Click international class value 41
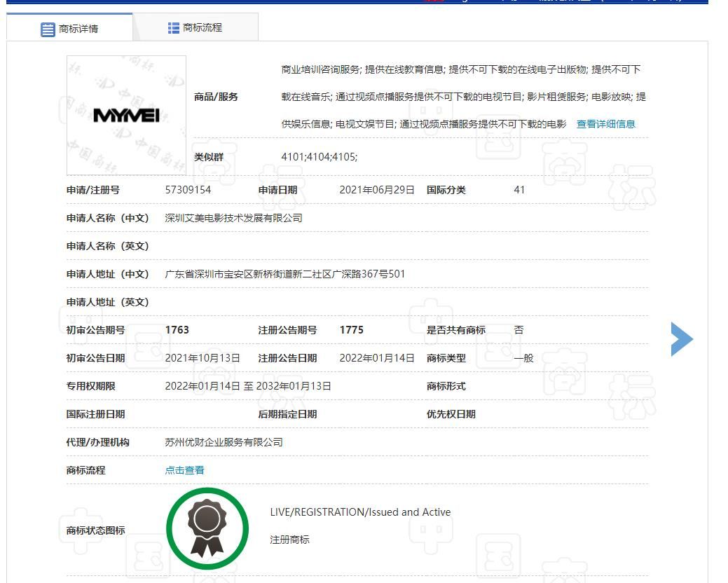The height and width of the screenshot is (583, 728). 518,189
